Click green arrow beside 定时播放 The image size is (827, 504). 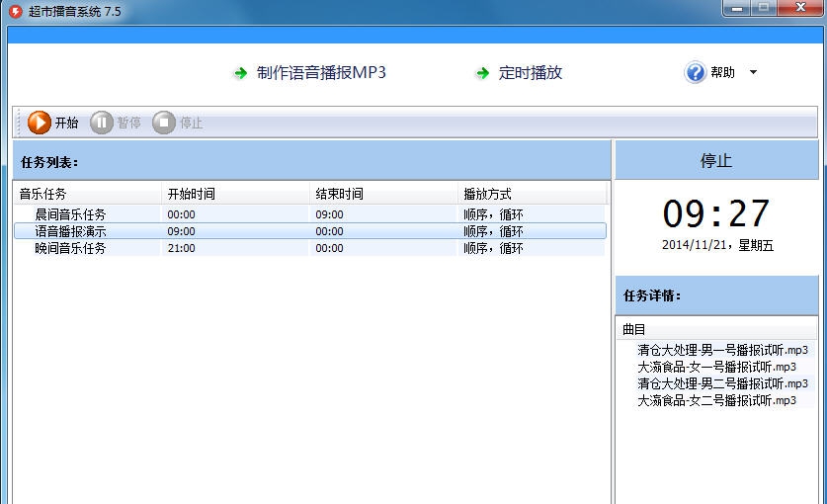482,73
